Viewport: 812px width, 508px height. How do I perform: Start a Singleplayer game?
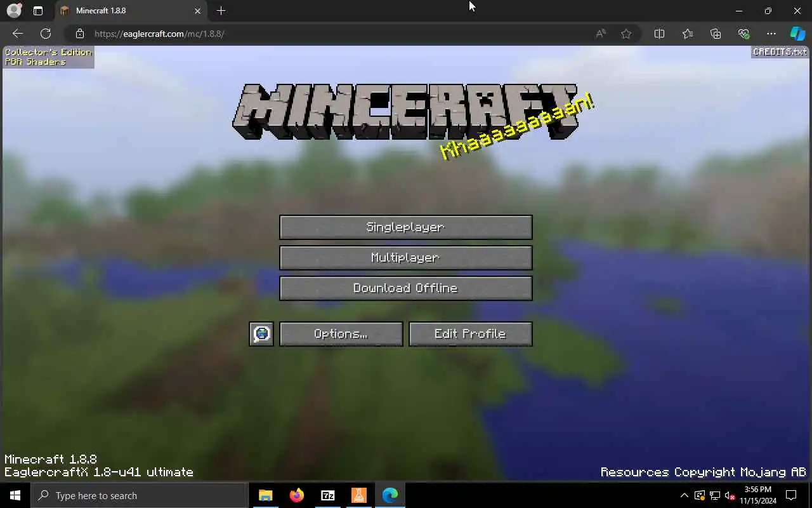(x=406, y=227)
